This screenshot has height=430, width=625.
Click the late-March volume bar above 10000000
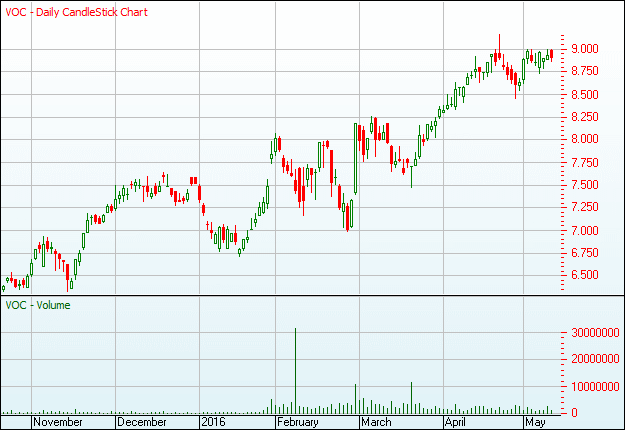pyautogui.click(x=411, y=398)
